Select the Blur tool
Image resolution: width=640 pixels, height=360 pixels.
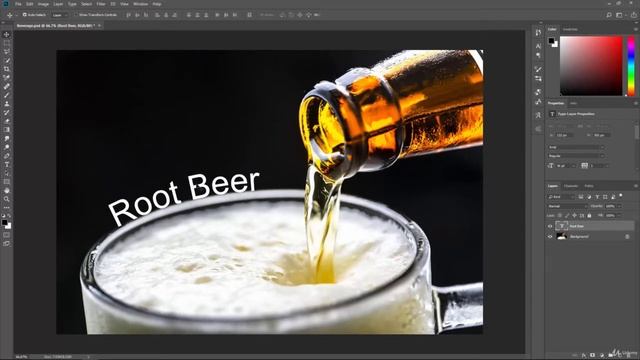7,138
